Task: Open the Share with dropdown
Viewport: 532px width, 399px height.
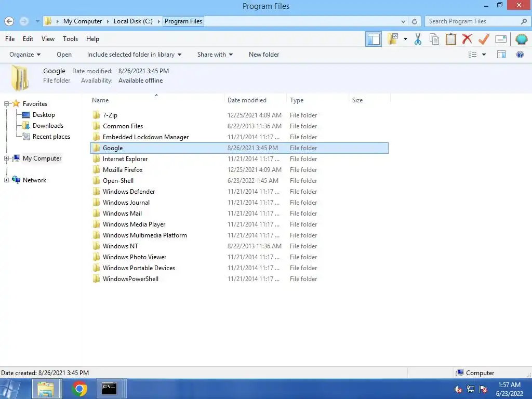Action: click(x=215, y=55)
